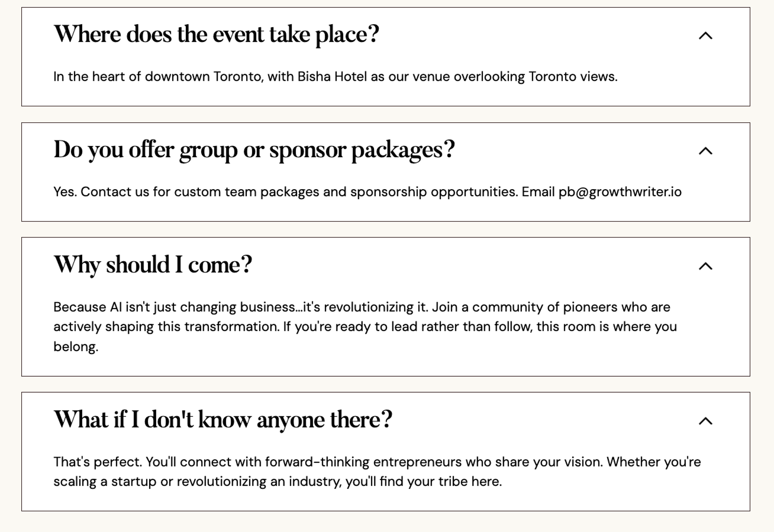Click "sponsorship opportunities" in the packages answer
This screenshot has width=774, height=532.
(434, 192)
